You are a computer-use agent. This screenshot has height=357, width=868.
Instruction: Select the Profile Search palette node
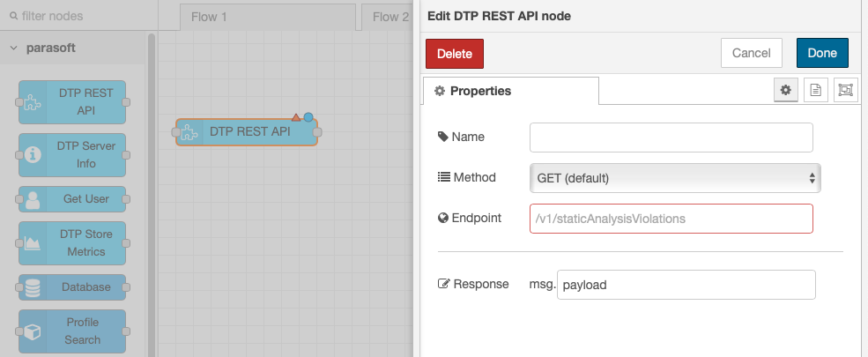[72, 331]
